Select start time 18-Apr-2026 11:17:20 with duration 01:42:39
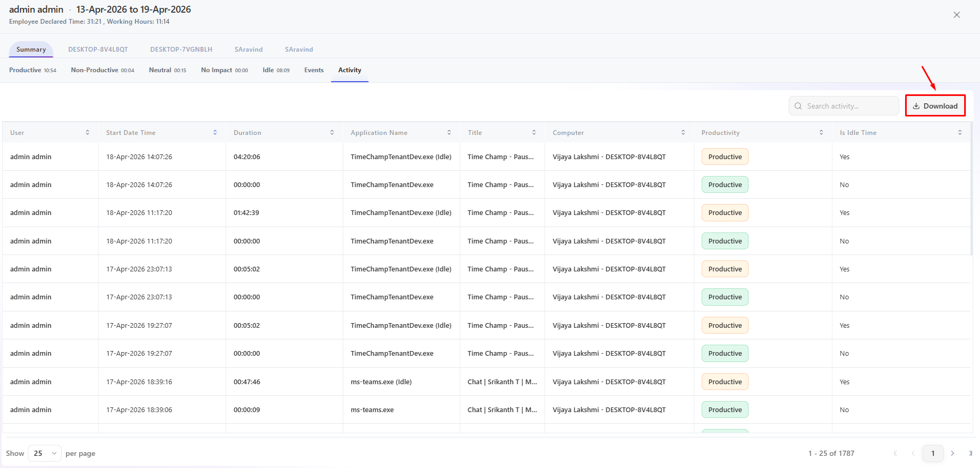 (139, 213)
